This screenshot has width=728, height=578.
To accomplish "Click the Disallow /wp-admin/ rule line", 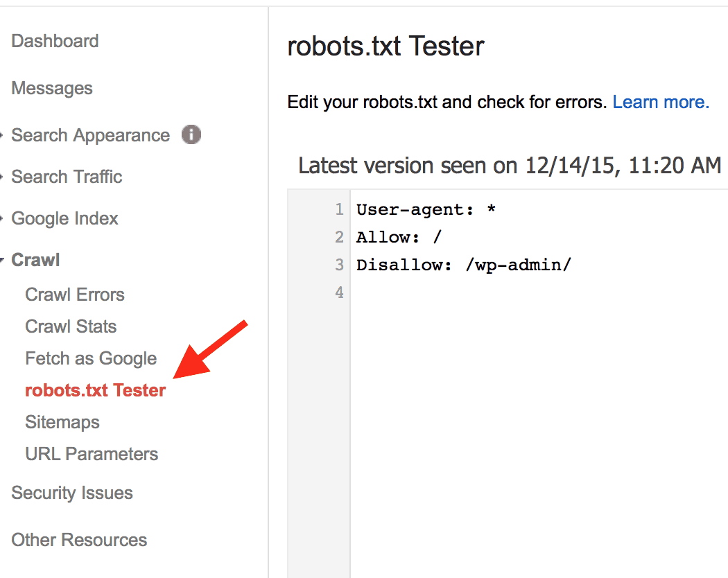I will 463,265.
